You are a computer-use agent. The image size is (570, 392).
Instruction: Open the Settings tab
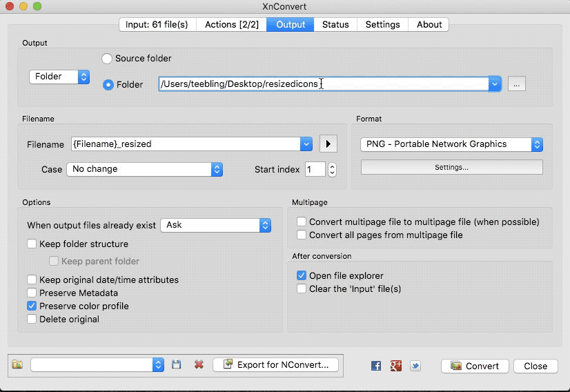pyautogui.click(x=382, y=24)
